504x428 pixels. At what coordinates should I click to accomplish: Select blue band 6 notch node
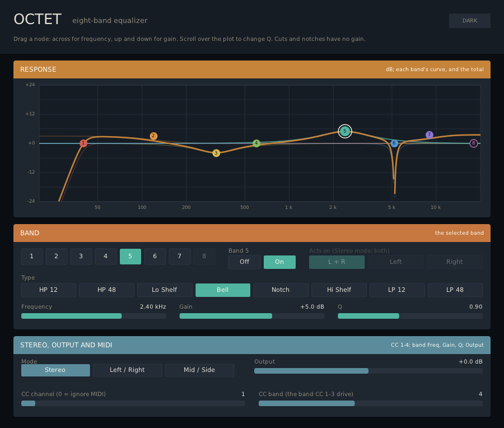(x=394, y=143)
